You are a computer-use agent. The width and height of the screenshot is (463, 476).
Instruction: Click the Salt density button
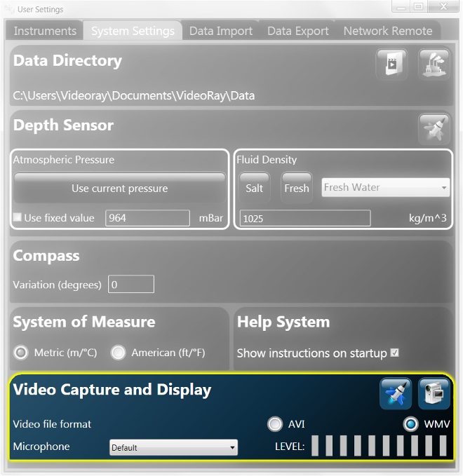coord(254,188)
